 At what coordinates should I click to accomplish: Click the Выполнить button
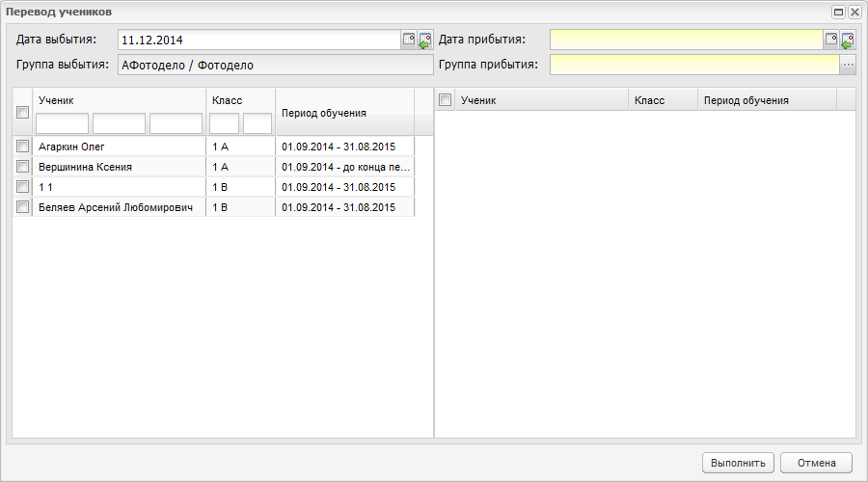[739, 463]
